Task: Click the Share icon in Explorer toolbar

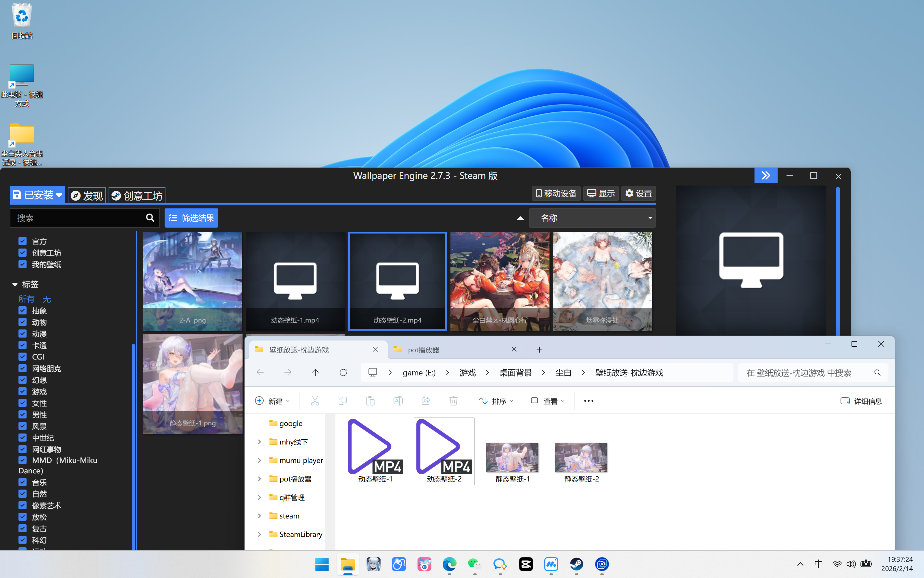Action: (426, 401)
